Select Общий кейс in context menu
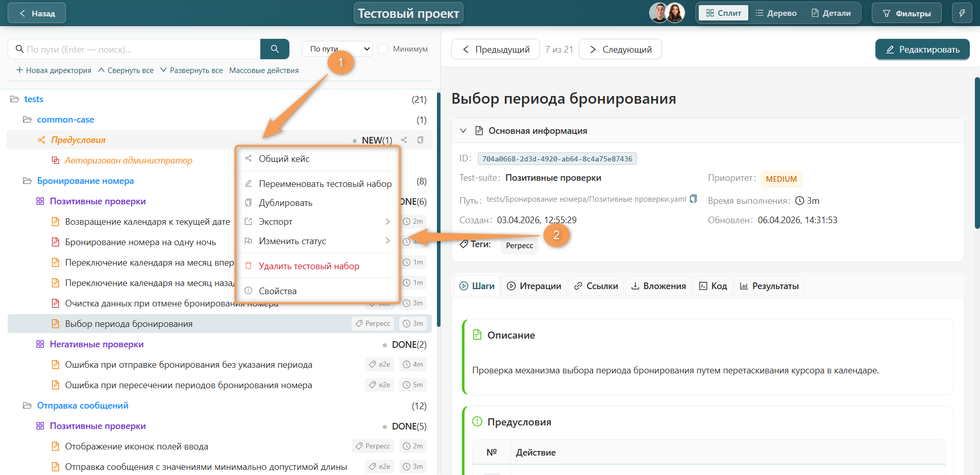This screenshot has height=475, width=980. click(317, 159)
